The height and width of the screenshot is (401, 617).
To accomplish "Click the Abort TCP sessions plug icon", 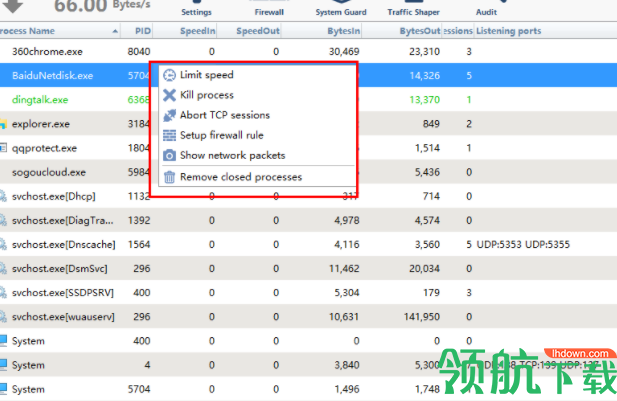I will click(x=169, y=115).
